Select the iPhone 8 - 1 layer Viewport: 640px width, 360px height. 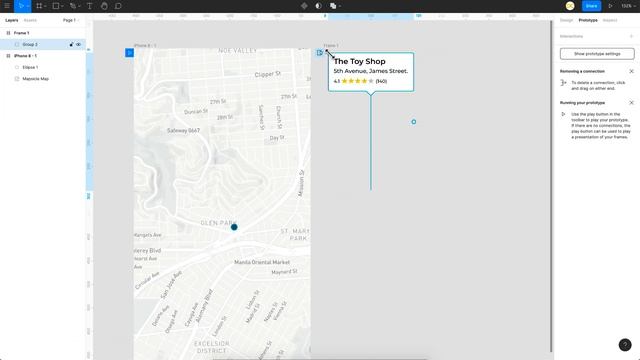(x=43, y=56)
